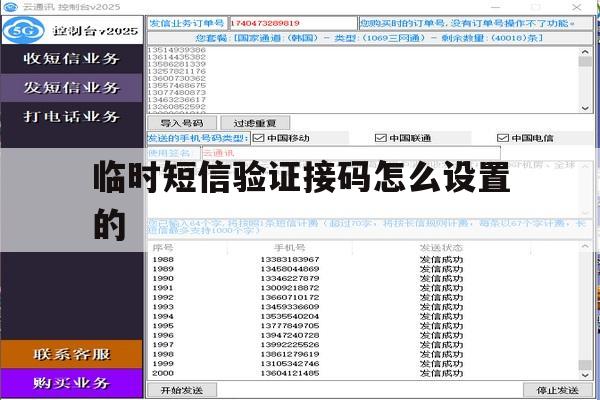
Task: Toggle the 中国电信 checkbox
Action: (503, 138)
